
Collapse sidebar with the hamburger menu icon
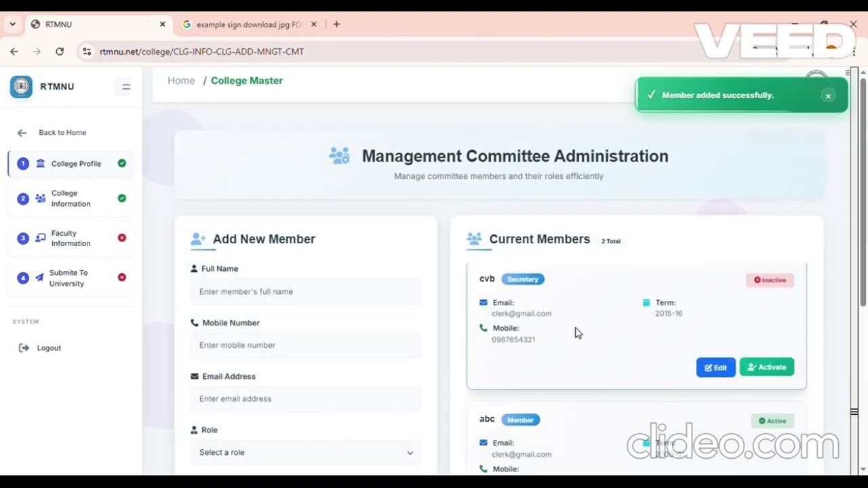pos(126,87)
